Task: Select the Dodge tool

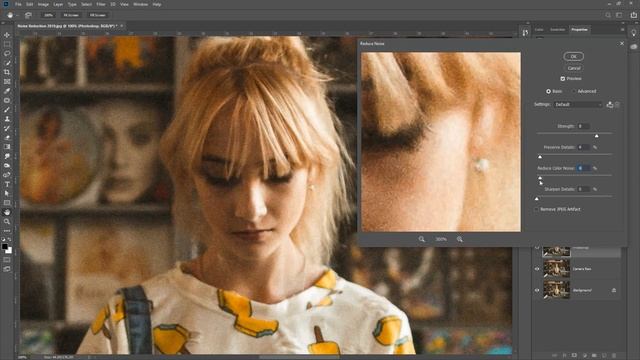Action: (7, 166)
